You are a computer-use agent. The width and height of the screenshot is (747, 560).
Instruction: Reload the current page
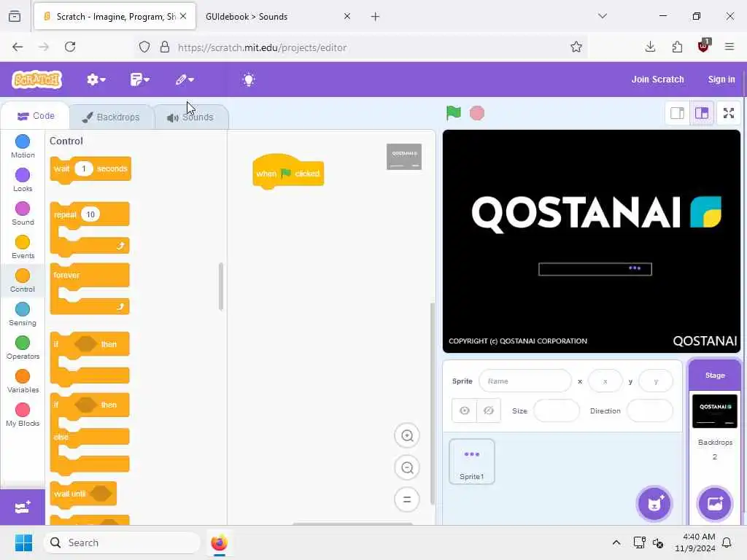[x=70, y=47]
